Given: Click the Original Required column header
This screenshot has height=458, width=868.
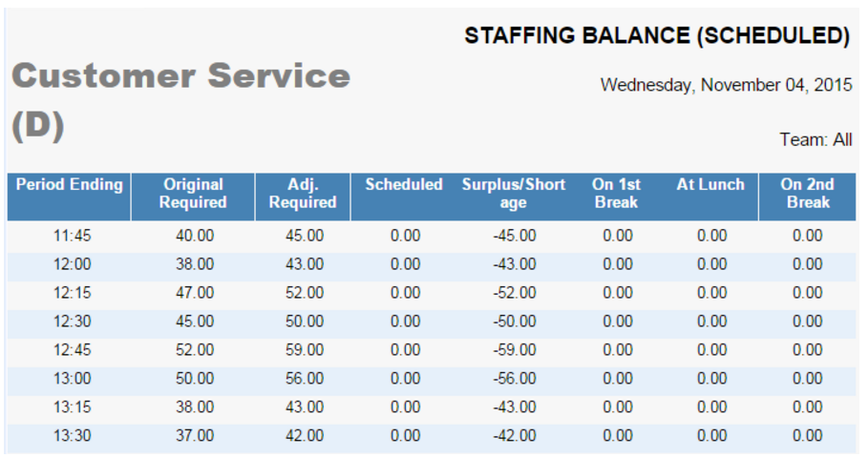Looking at the screenshot, I should pyautogui.click(x=193, y=194).
